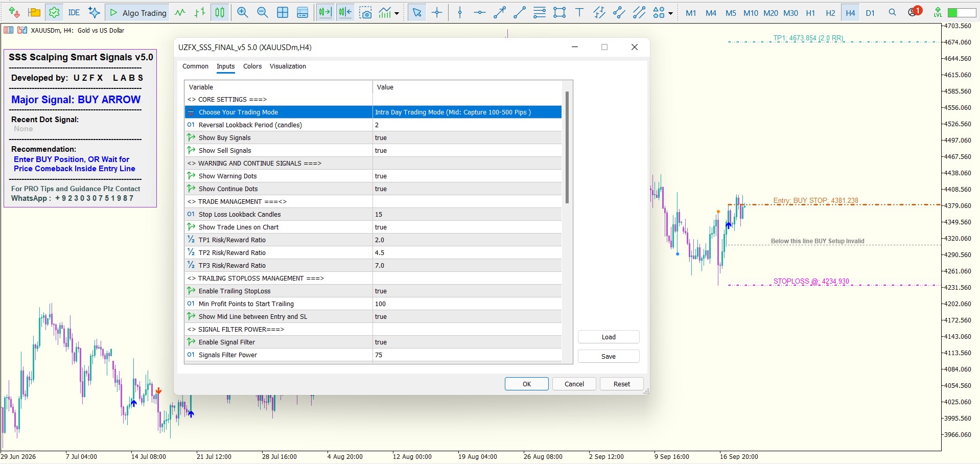980x464 pixels.
Task: Expand the shapes objects dropdown arrow
Action: [x=670, y=13]
